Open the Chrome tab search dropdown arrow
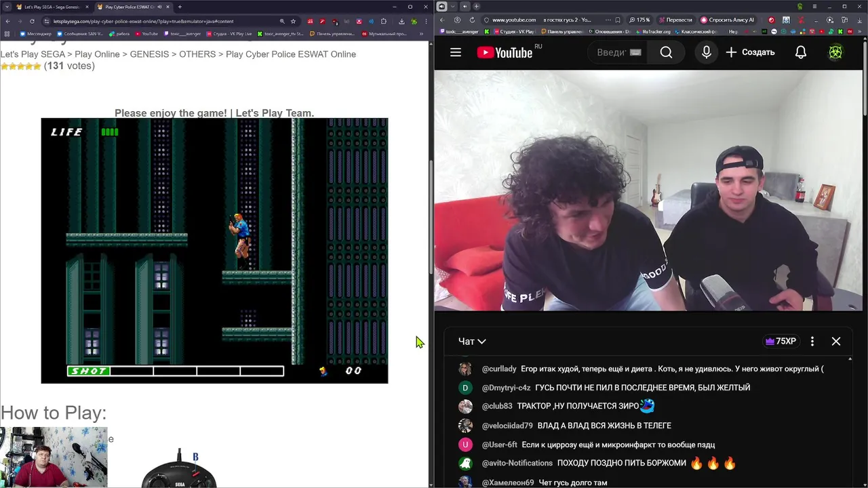The height and width of the screenshot is (488, 868). (7, 7)
